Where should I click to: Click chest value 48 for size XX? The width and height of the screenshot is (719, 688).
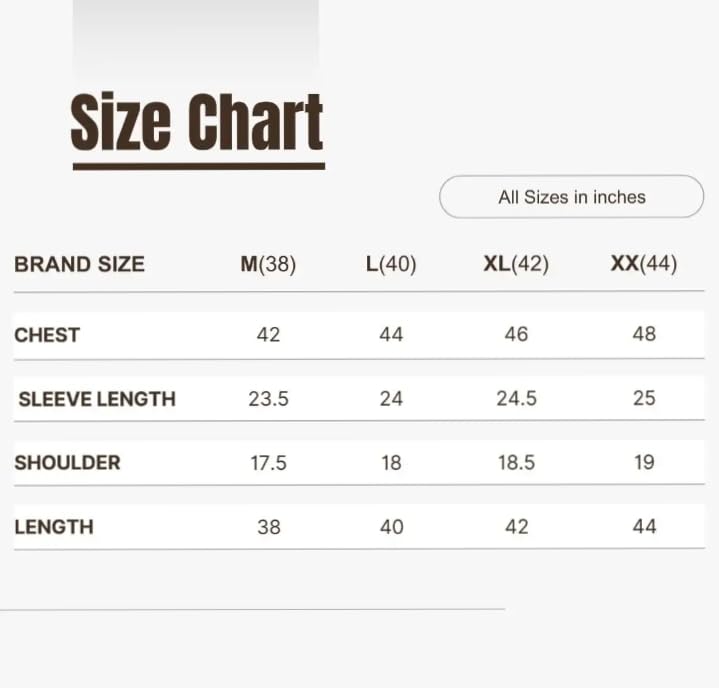tap(644, 334)
